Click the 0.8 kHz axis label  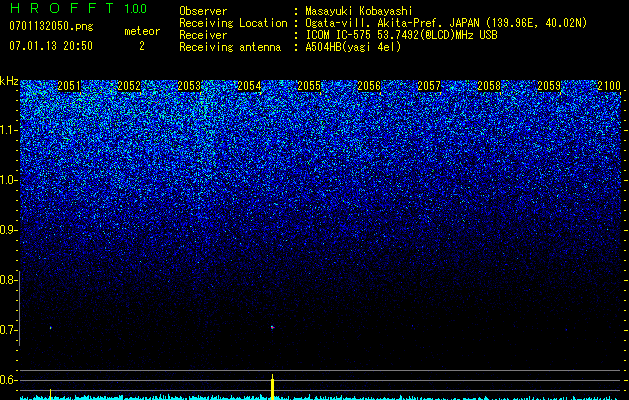pos(8,280)
